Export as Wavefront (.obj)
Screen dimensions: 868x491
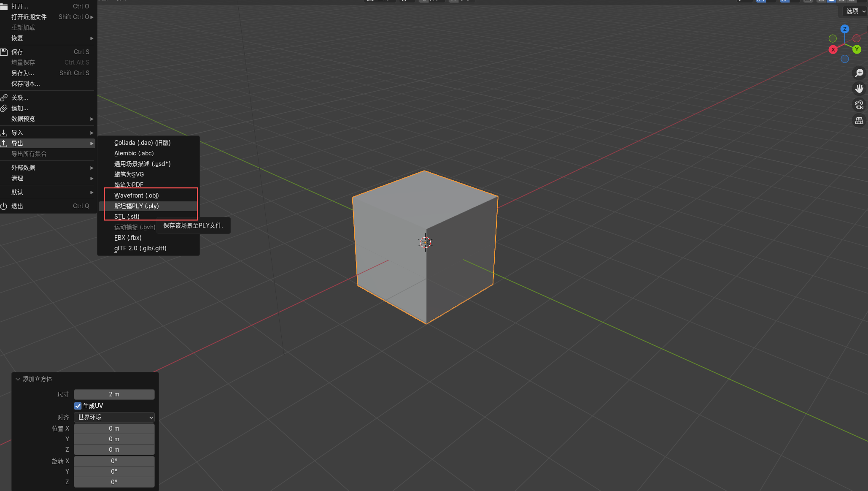[137, 195]
